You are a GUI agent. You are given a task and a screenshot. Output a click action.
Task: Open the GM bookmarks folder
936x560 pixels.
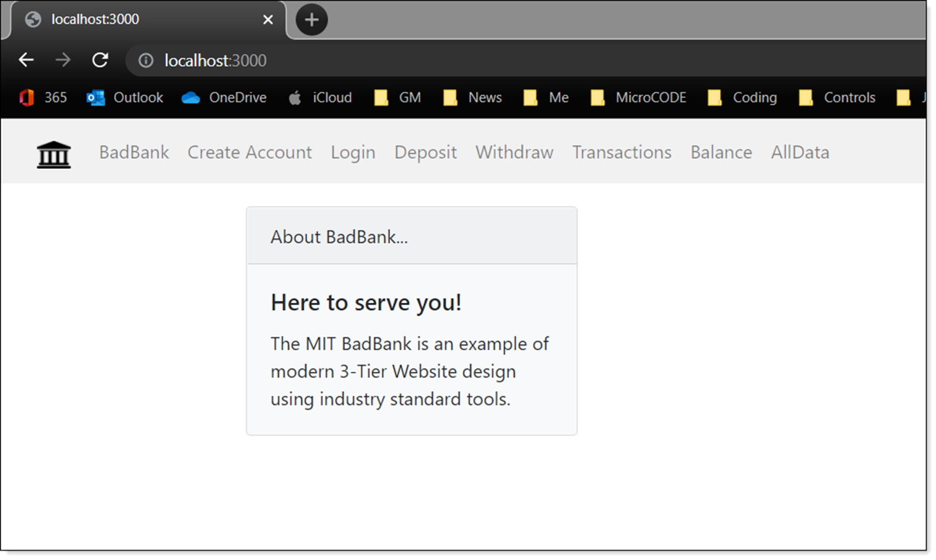(x=397, y=98)
